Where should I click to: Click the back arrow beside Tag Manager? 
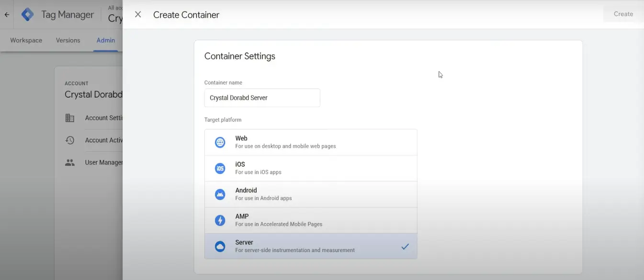[7, 14]
